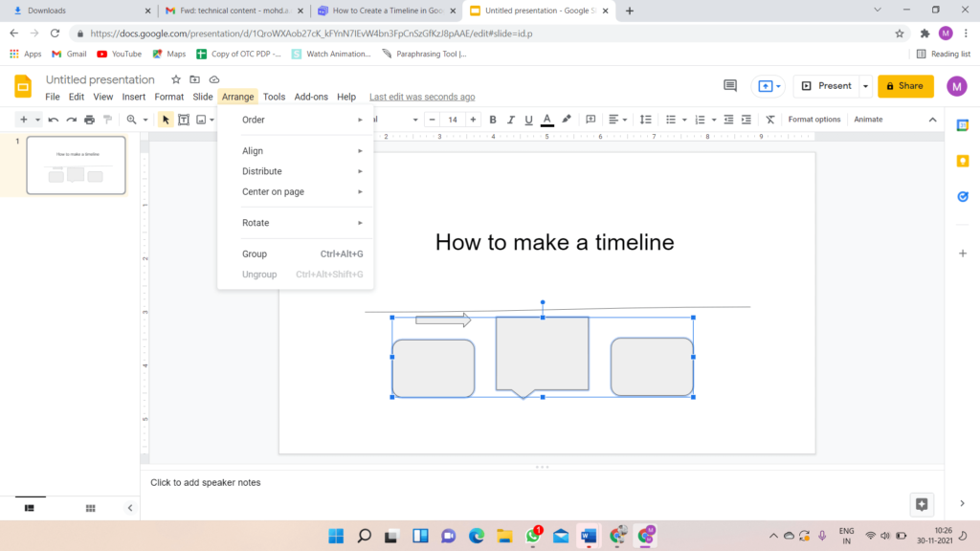The image size is (980, 551).
Task: Click the yellow Share button
Action: click(x=905, y=86)
